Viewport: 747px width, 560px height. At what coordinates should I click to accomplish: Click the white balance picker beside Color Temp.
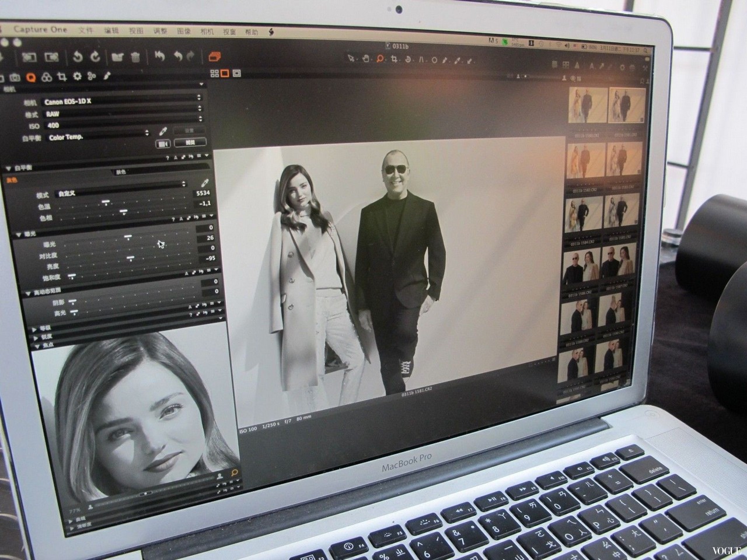coord(163,132)
